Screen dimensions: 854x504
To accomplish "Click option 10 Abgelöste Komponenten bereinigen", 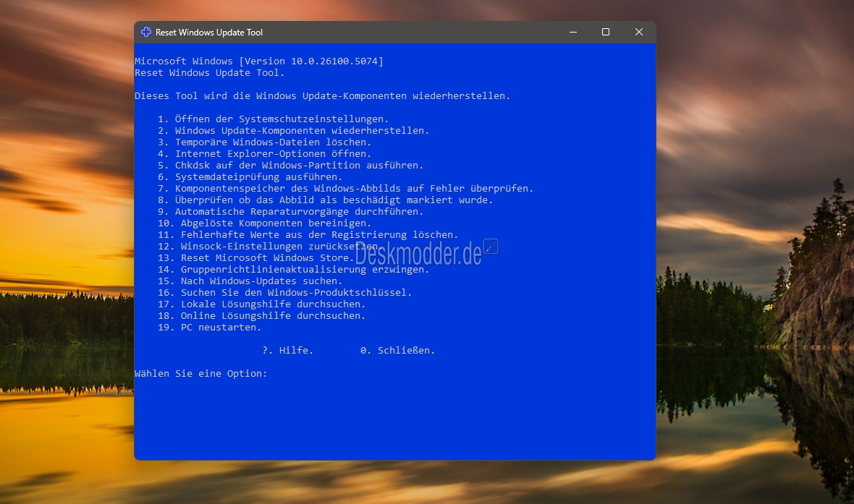I will [265, 223].
